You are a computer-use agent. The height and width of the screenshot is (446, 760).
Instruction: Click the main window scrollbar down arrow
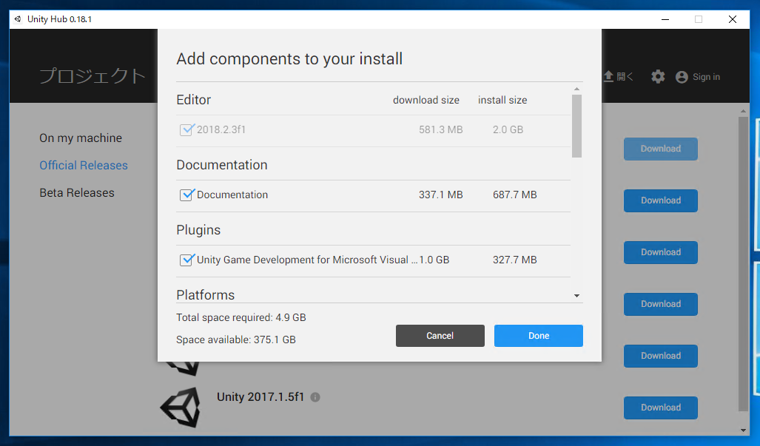click(x=743, y=430)
